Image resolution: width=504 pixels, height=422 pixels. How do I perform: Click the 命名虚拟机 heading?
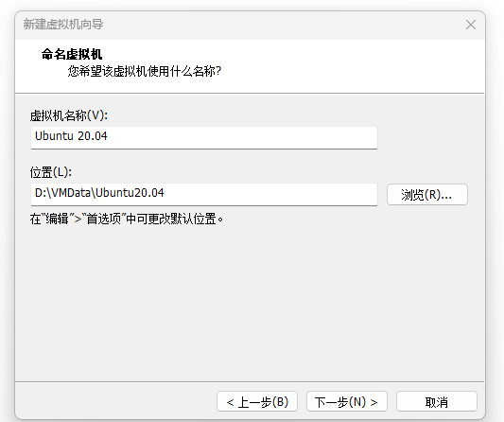(72, 54)
